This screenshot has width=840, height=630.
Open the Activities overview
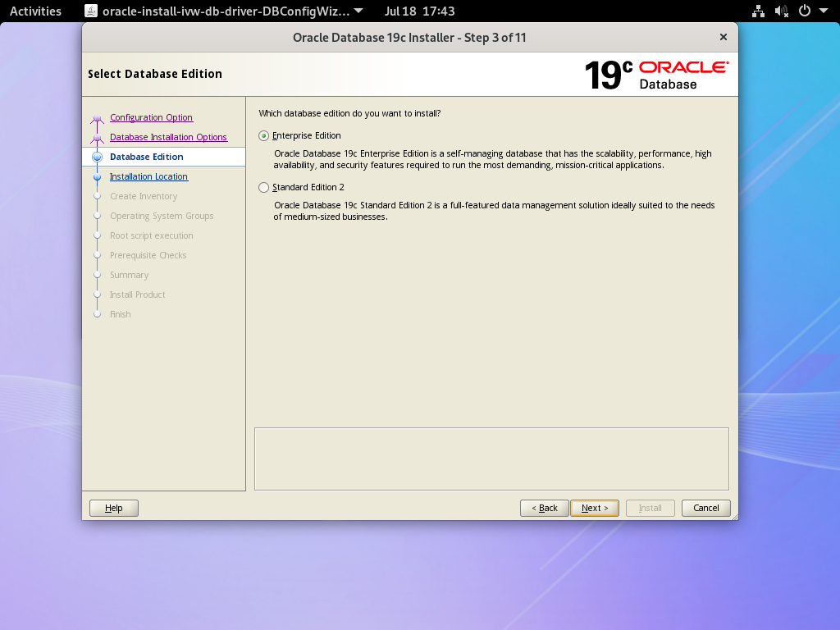[35, 11]
